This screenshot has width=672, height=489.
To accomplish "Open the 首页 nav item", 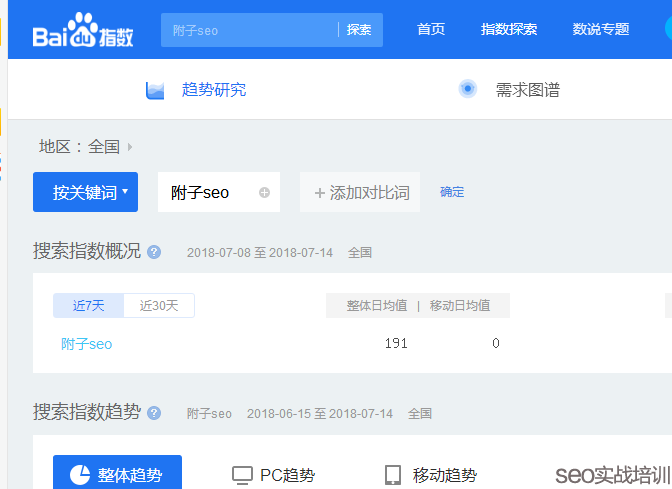I will (x=431, y=29).
